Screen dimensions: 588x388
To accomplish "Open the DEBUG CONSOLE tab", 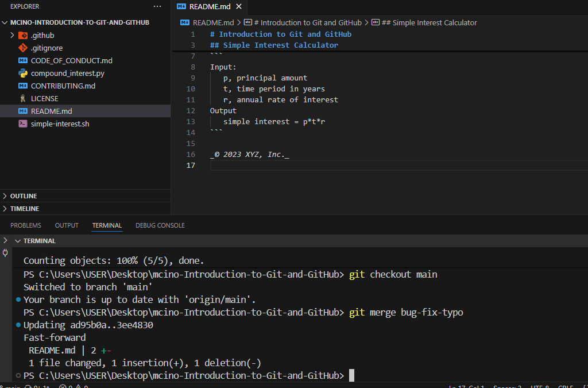I will click(x=160, y=225).
